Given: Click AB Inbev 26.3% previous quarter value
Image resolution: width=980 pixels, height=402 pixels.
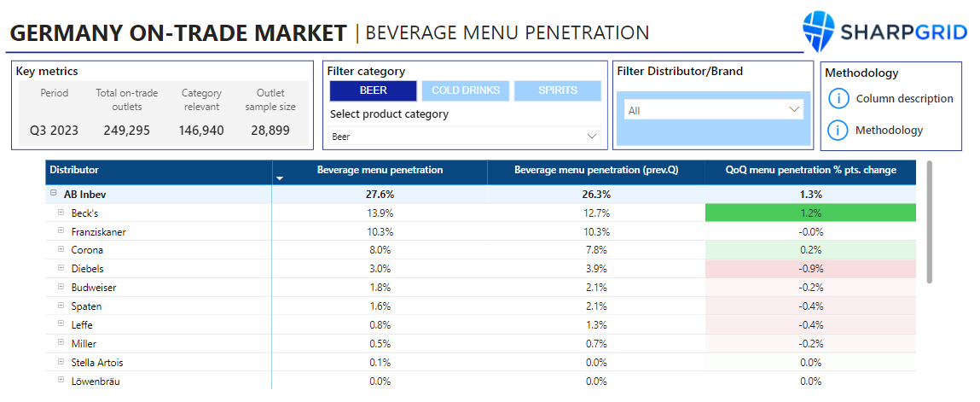Looking at the screenshot, I should coord(596,195).
